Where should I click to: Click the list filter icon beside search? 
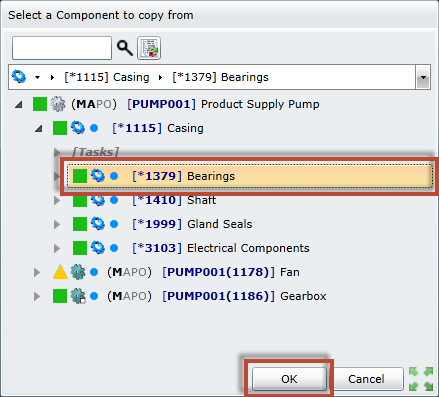[149, 48]
